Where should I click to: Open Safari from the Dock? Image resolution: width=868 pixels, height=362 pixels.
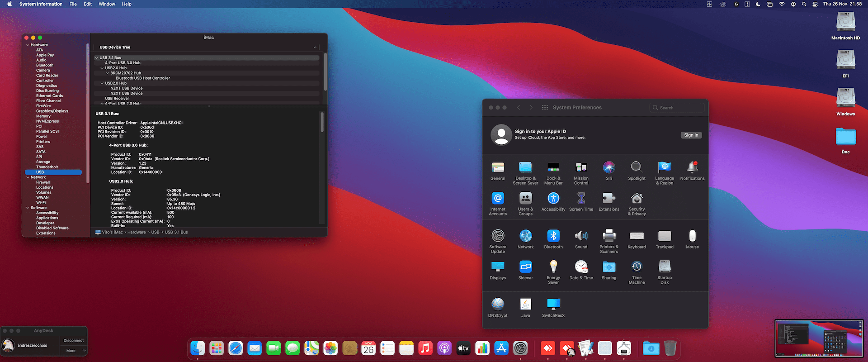pos(236,348)
